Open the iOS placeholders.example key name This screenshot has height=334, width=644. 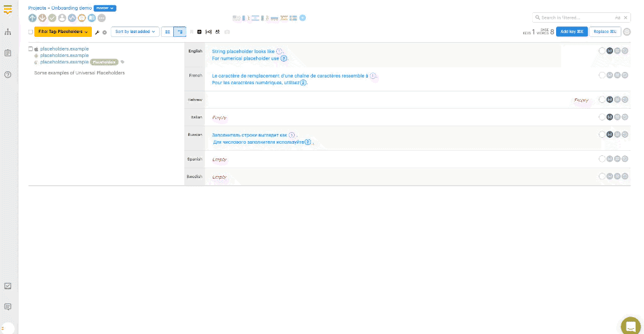[65, 49]
